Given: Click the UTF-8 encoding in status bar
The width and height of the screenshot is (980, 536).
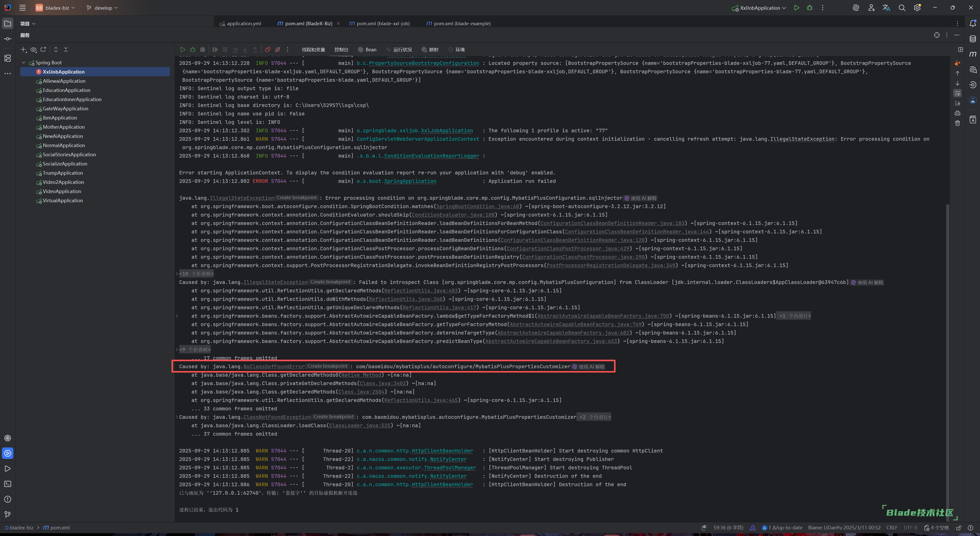Looking at the screenshot, I should point(910,528).
